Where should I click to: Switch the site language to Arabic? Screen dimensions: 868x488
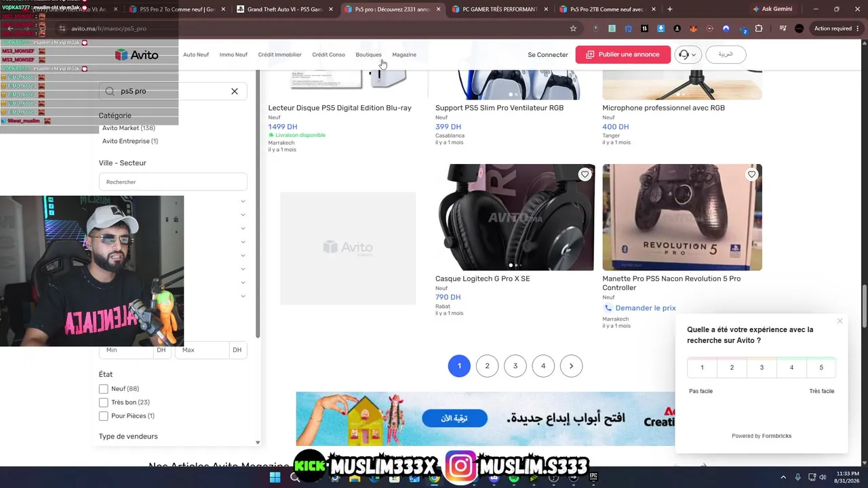[726, 55]
